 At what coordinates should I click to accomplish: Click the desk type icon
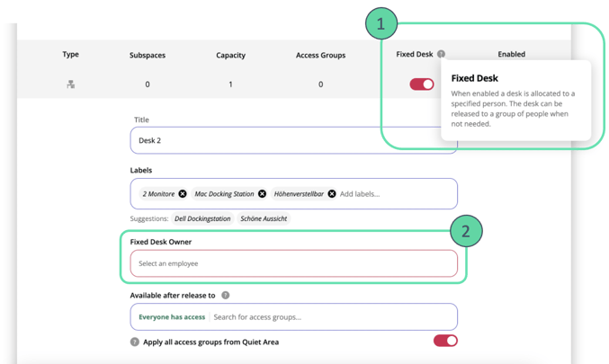pyautogui.click(x=70, y=84)
